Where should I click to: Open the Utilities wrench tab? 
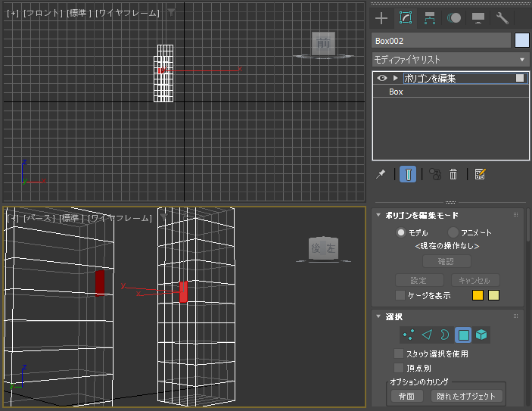tap(502, 18)
